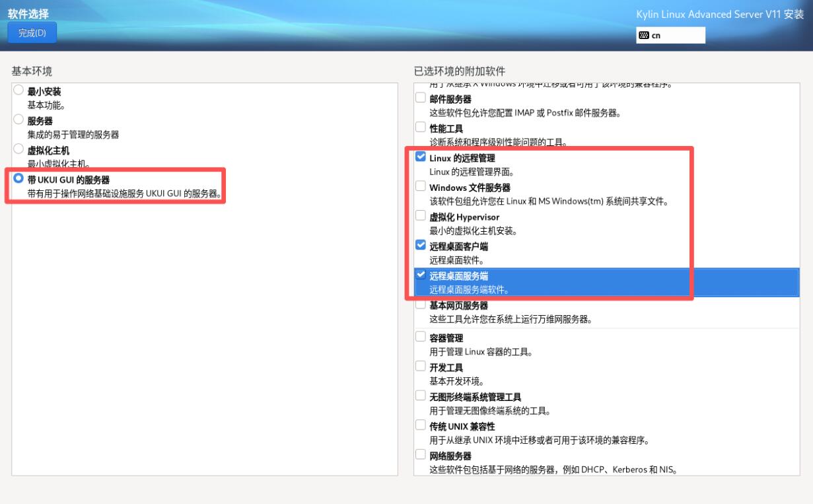Image resolution: width=813 pixels, height=504 pixels.
Task: Enable the 容器管理 checkbox
Action: [421, 336]
